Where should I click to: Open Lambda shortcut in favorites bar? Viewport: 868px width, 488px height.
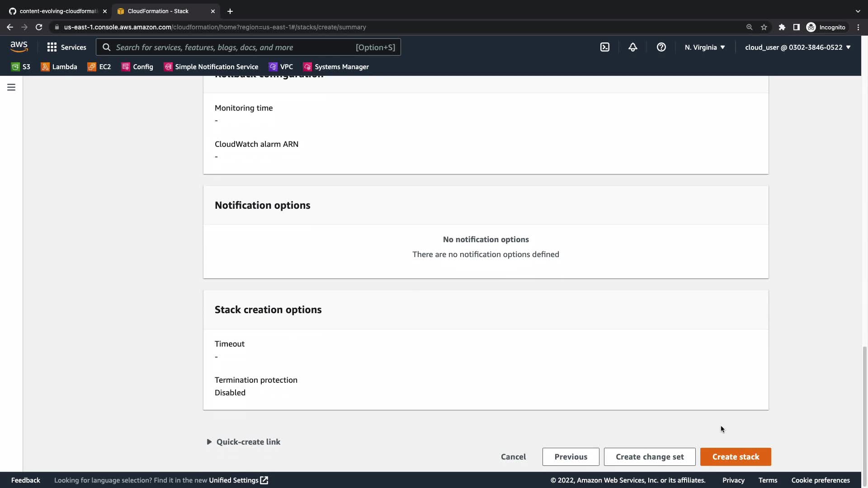[59, 67]
